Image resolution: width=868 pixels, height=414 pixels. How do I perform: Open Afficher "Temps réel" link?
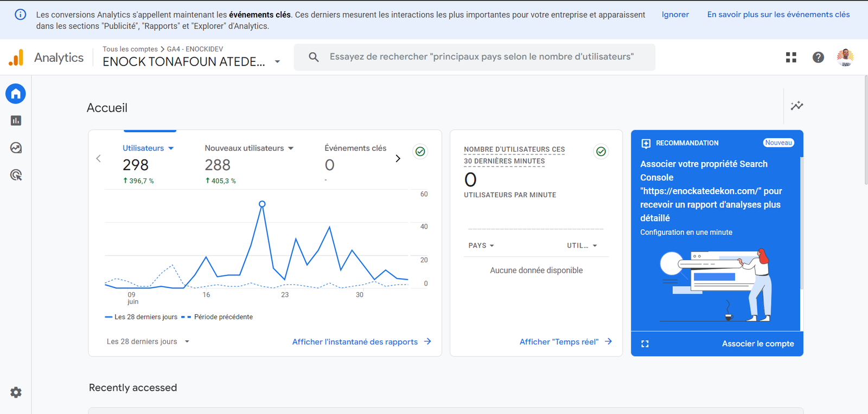point(559,341)
